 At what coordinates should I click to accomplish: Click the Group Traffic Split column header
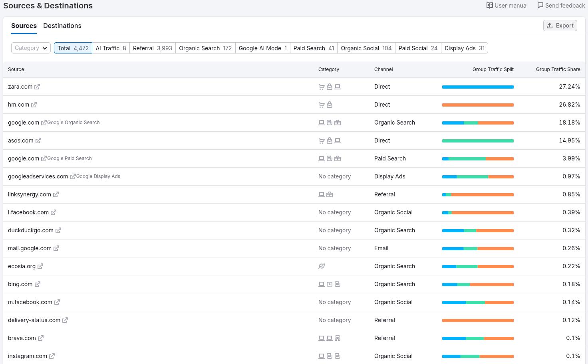[x=493, y=69]
